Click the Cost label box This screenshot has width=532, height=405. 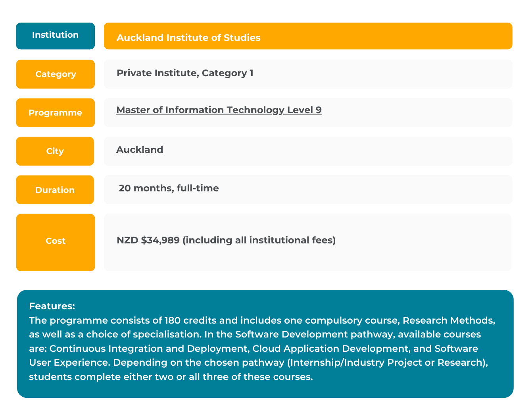click(56, 243)
